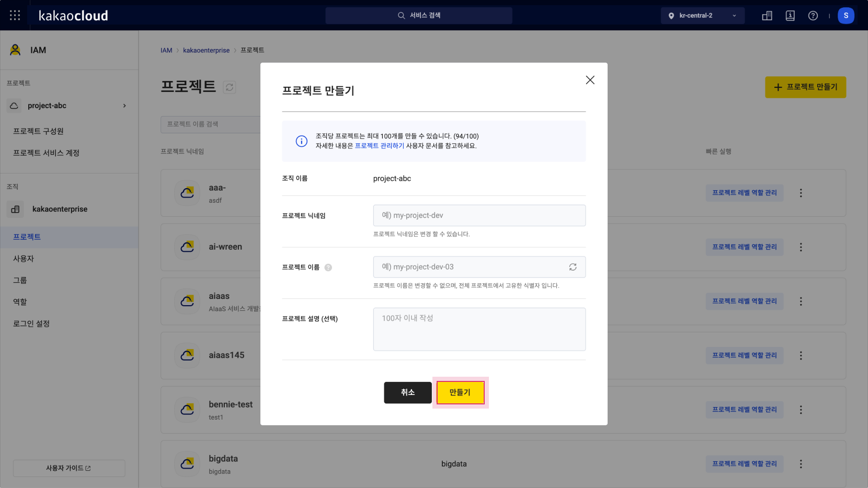Focus the 프로젝트 설명 textarea
This screenshot has width=868, height=488.
(x=479, y=329)
